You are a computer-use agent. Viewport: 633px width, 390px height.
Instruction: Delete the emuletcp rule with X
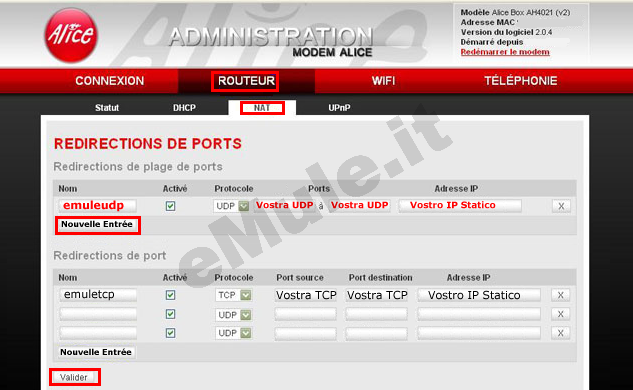560,295
